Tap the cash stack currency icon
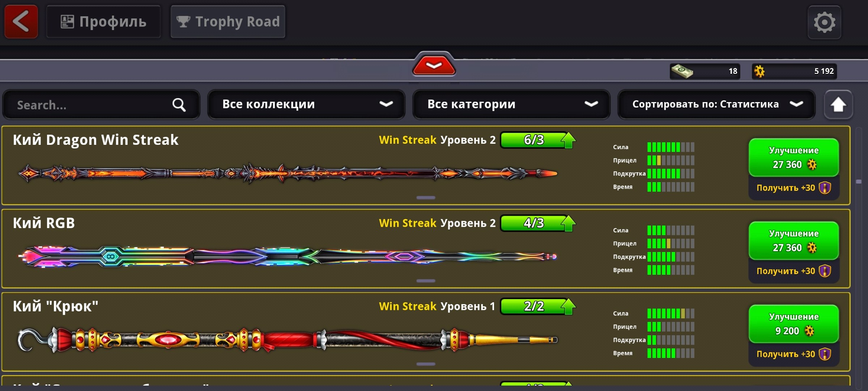This screenshot has width=868, height=391. click(x=682, y=71)
